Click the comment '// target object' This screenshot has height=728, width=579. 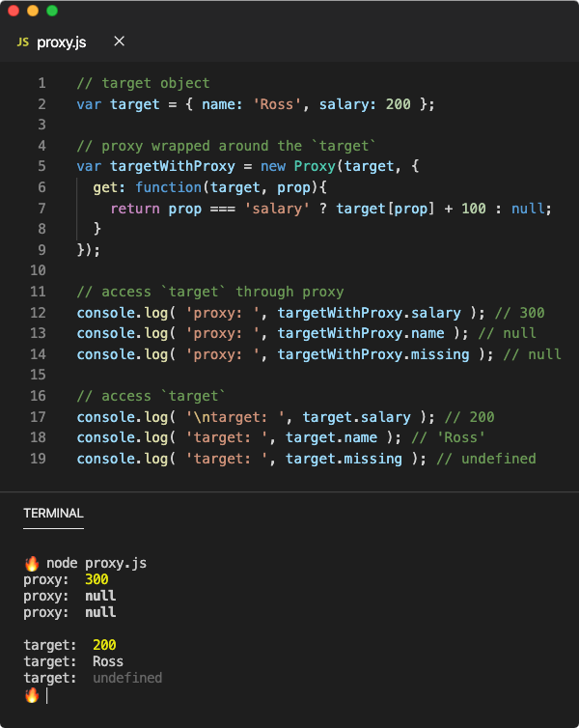pyautogui.click(x=144, y=84)
